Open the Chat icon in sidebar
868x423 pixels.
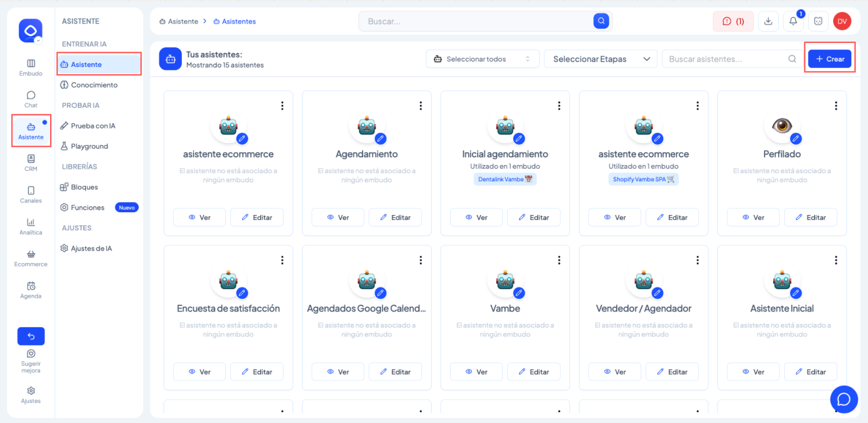(x=31, y=99)
